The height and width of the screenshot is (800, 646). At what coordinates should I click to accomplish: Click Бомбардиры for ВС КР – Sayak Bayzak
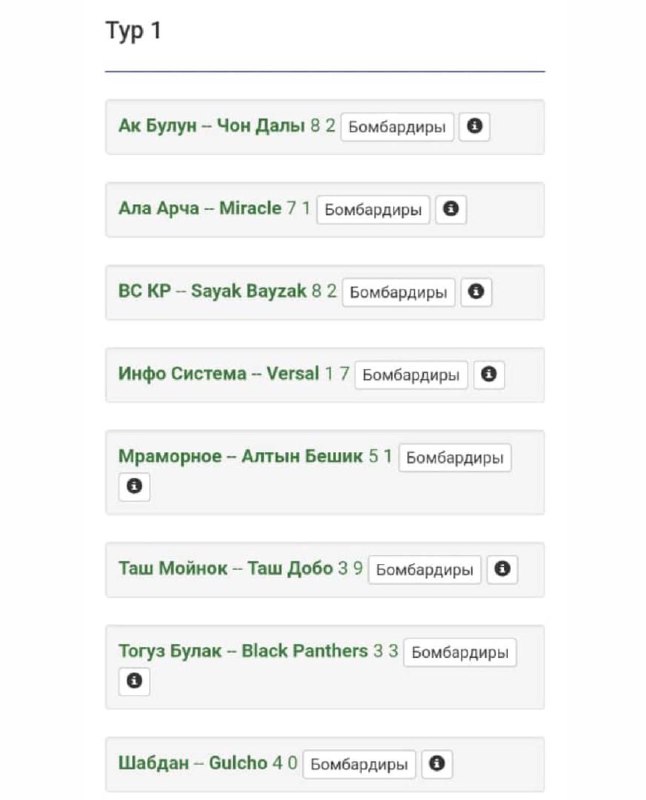pos(398,293)
